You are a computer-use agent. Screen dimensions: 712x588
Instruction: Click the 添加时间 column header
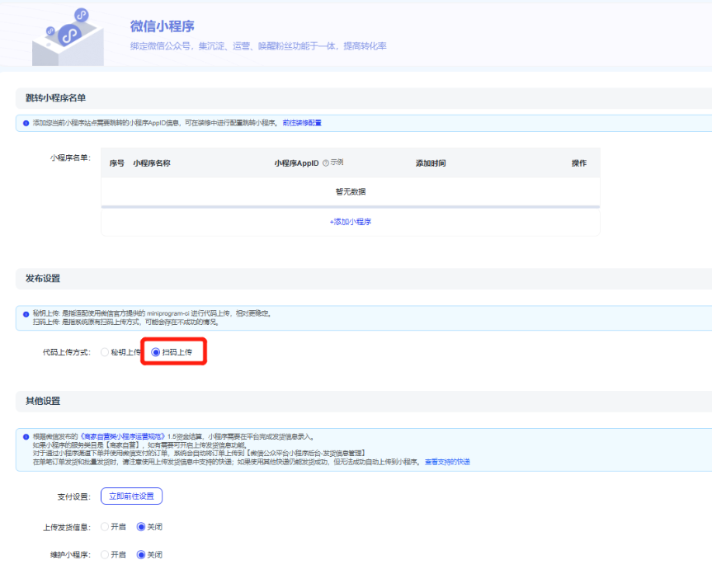click(x=431, y=163)
